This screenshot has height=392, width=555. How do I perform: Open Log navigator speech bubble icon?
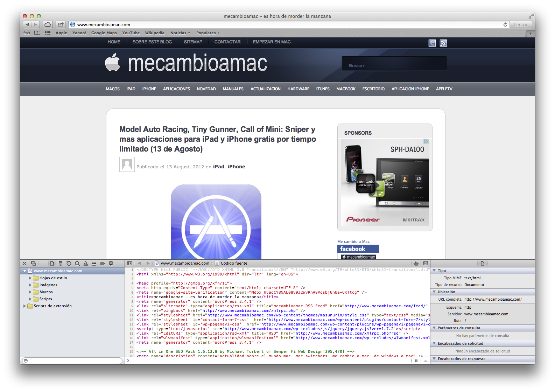point(111,264)
